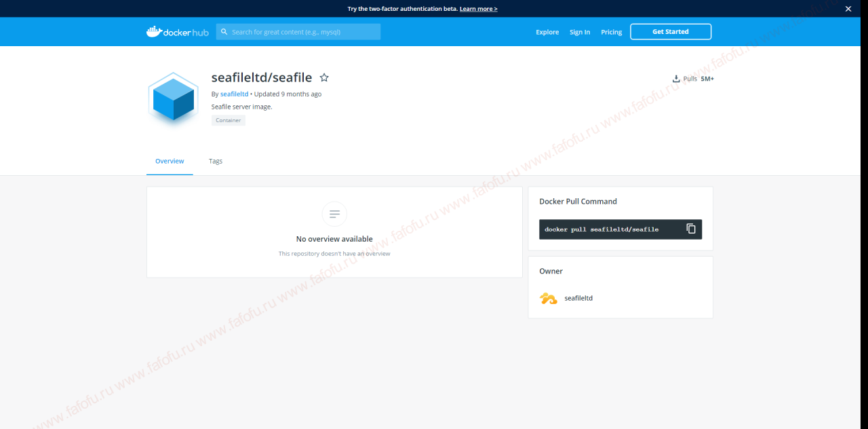Click the Pulls download icon
The height and width of the screenshot is (429, 868).
click(x=676, y=79)
